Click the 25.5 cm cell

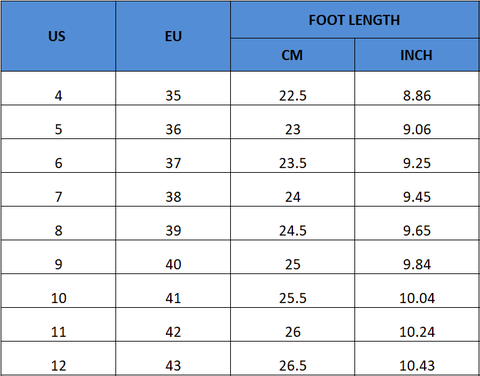pyautogui.click(x=292, y=291)
